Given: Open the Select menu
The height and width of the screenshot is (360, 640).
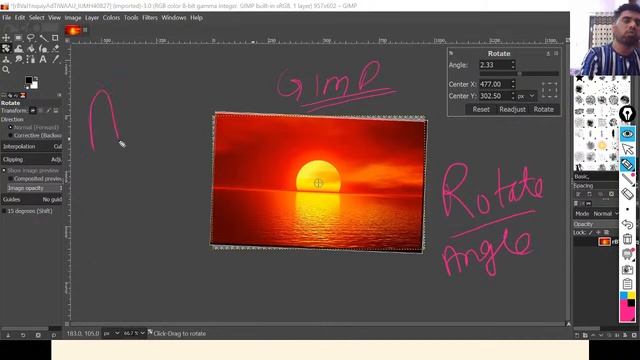Looking at the screenshot, I should [x=36, y=18].
